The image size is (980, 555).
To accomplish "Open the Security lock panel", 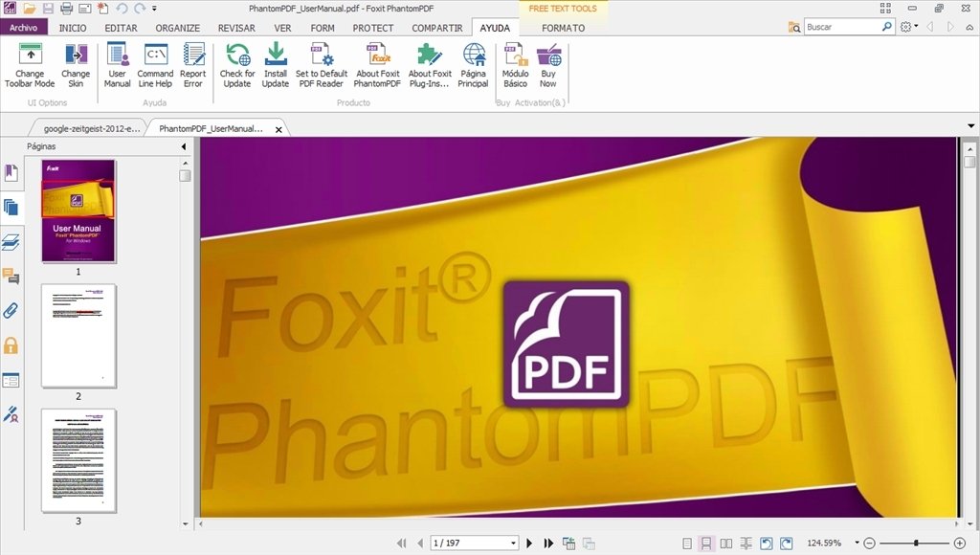I will (11, 345).
